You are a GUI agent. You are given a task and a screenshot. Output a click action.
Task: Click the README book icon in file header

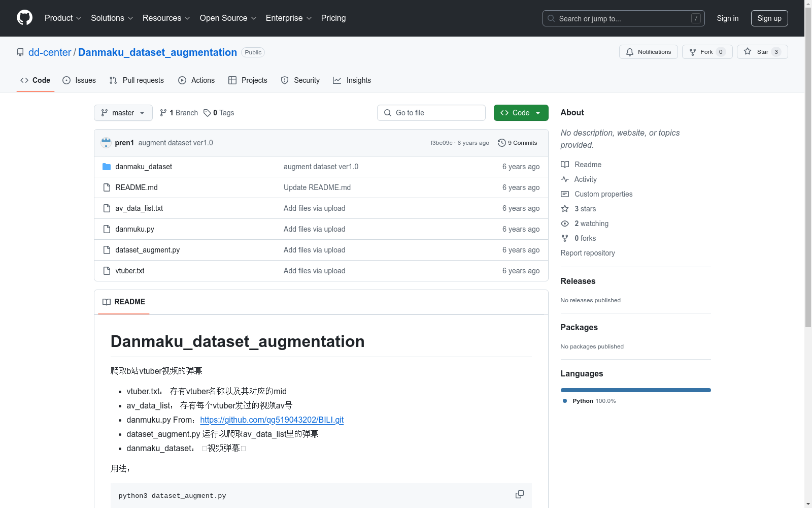tap(107, 302)
